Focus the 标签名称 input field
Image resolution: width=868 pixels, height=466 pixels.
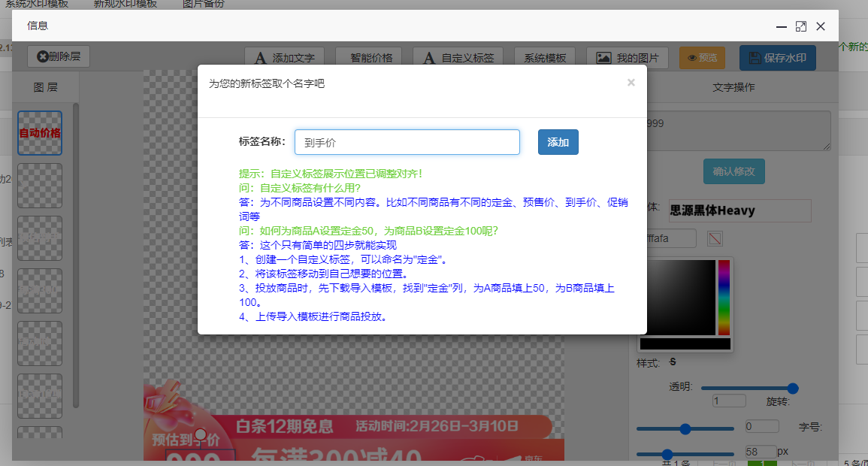[x=407, y=142]
